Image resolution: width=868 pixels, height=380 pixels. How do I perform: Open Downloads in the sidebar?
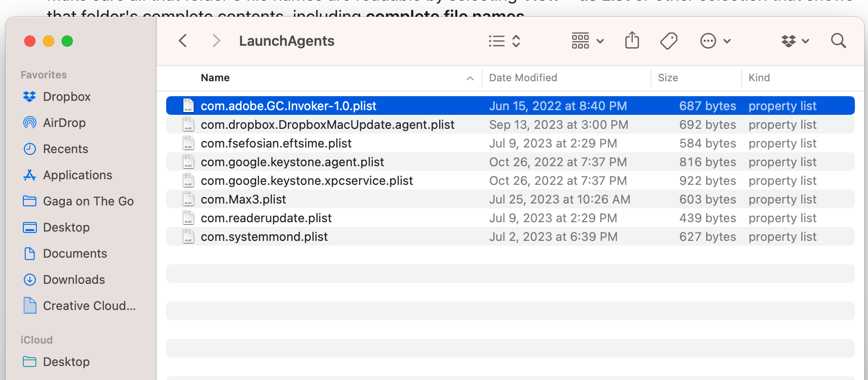pyautogui.click(x=74, y=280)
